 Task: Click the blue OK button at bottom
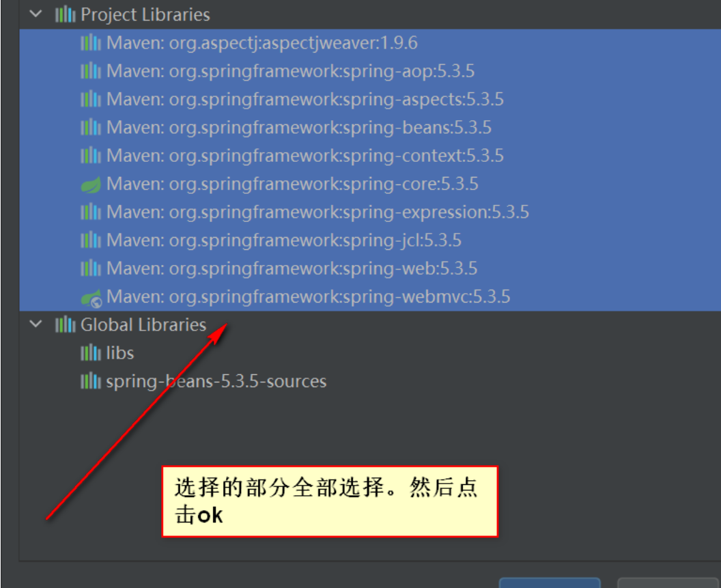[x=550, y=583]
